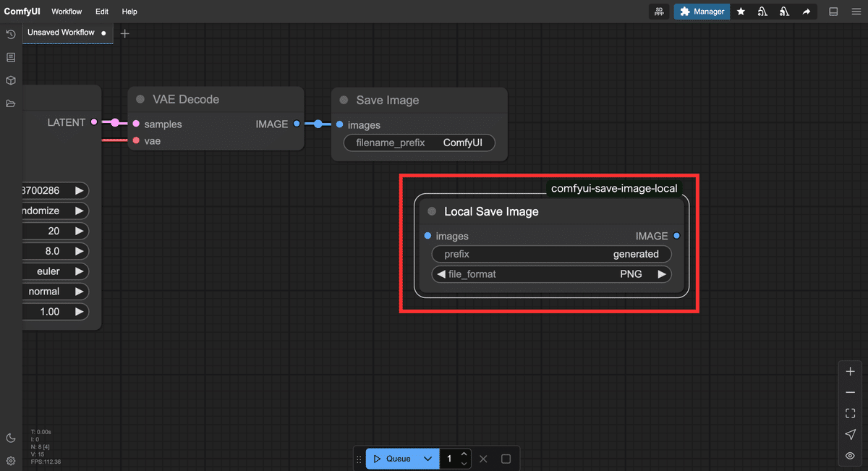The width and height of the screenshot is (868, 471).
Task: Decrease batch count with the down arrow
Action: coord(464,463)
